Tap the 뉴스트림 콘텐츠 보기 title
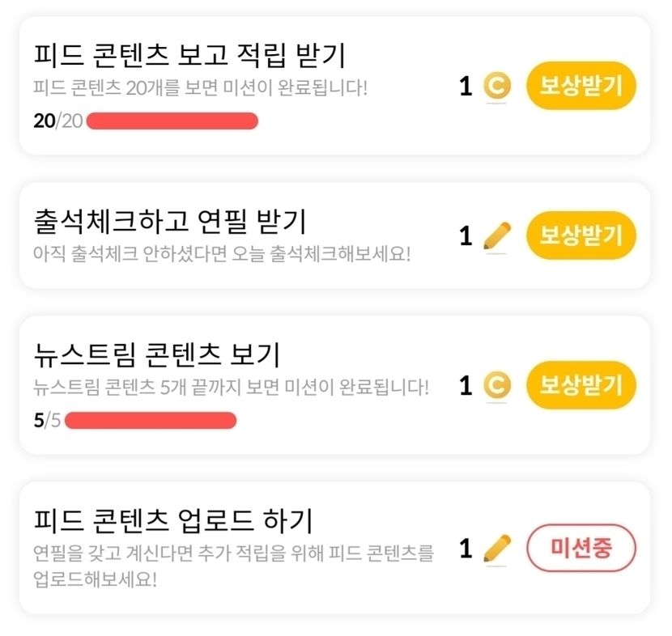Image resolution: width=672 pixels, height=636 pixels. [156, 355]
